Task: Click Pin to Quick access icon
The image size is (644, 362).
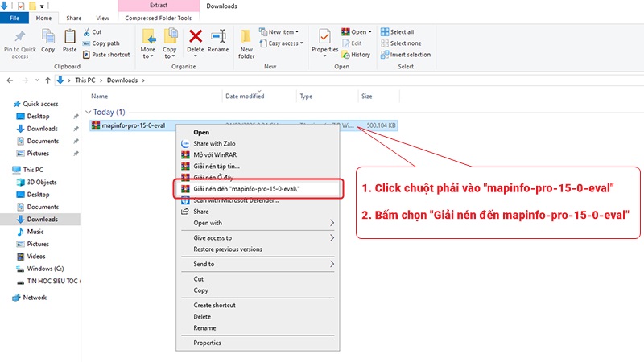Action: coord(19,36)
